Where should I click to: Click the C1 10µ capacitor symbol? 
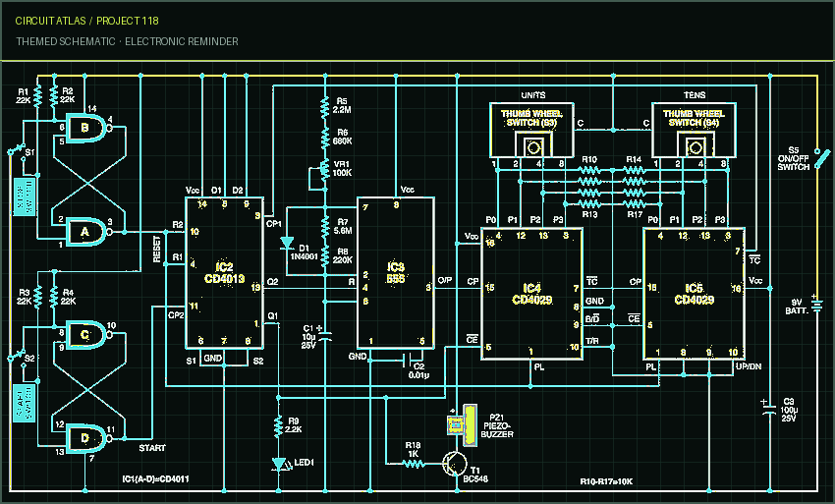(x=325, y=335)
